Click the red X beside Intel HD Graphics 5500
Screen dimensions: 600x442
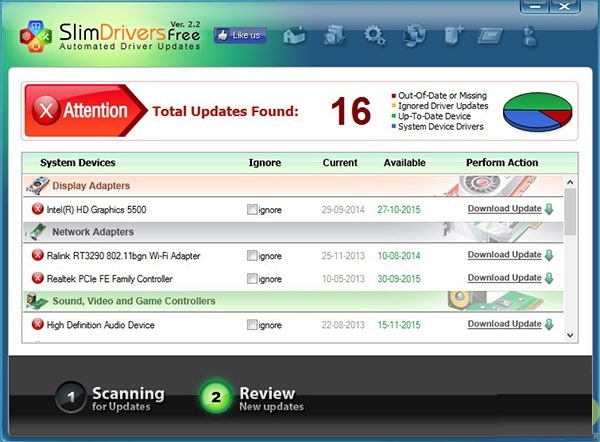38,210
